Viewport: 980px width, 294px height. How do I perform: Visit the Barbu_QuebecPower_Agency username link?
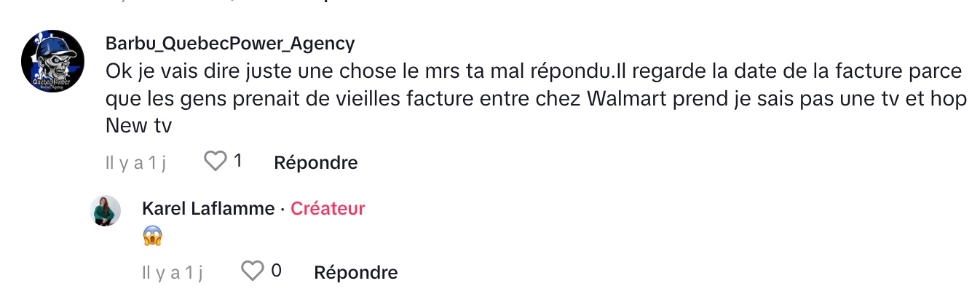[230, 44]
